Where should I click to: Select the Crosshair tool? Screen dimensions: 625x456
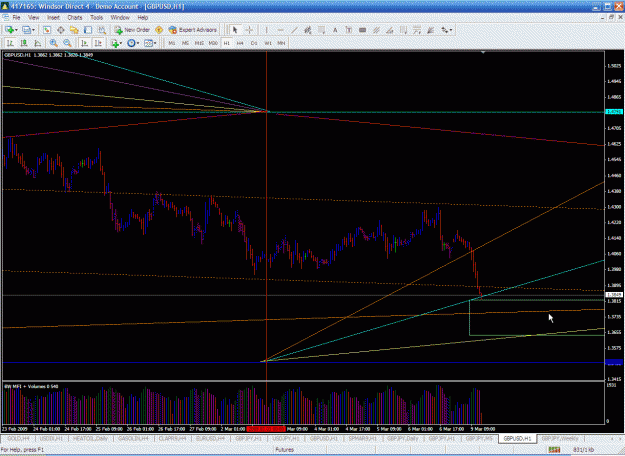point(249,30)
